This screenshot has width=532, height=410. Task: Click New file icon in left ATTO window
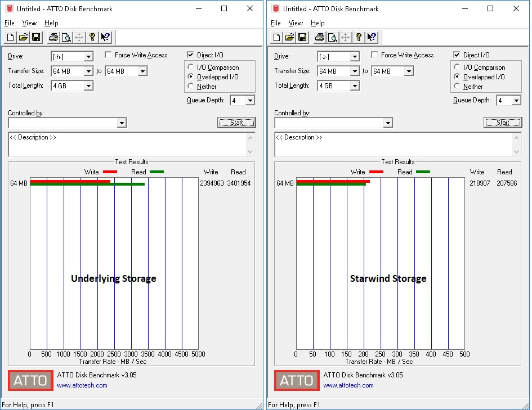(x=10, y=37)
